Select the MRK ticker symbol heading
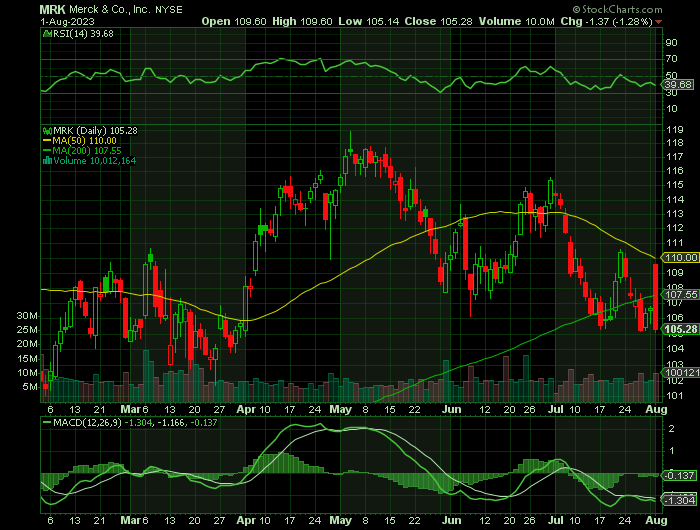This screenshot has width=700, height=530. pyautogui.click(x=52, y=9)
